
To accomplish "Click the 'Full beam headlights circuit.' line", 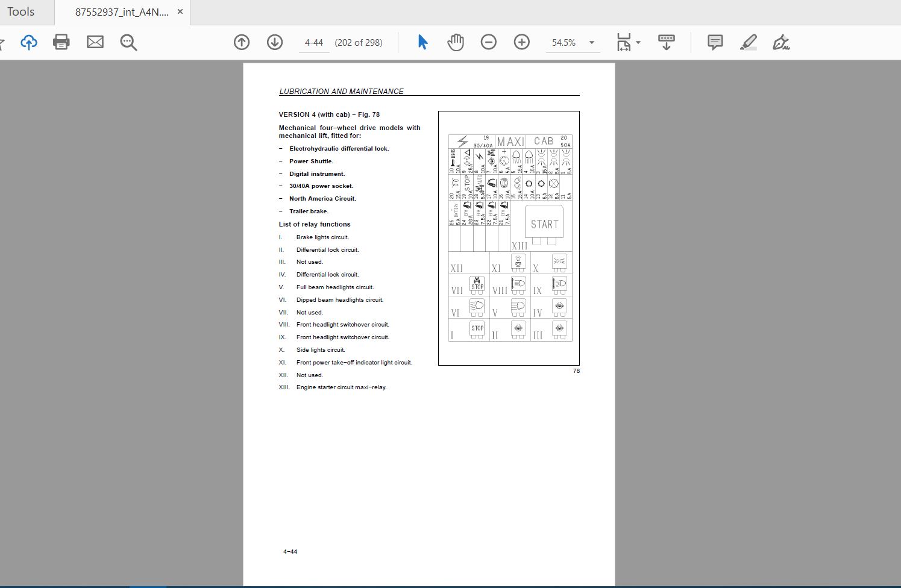I will pyautogui.click(x=335, y=287).
